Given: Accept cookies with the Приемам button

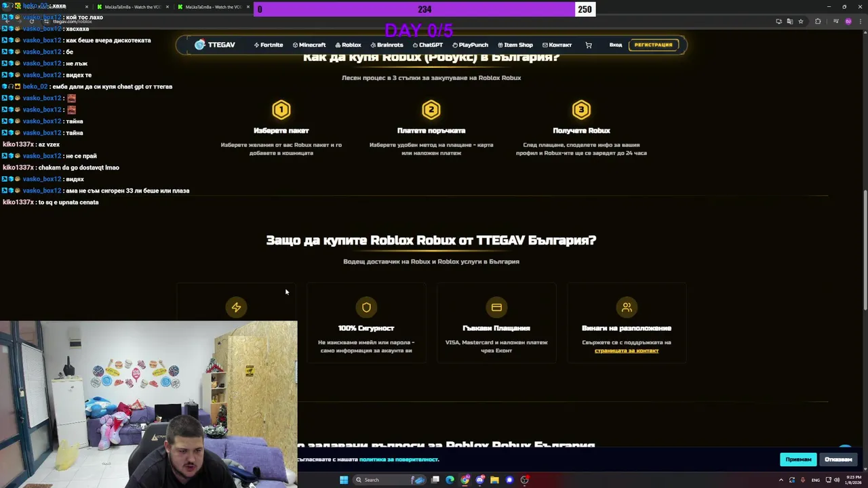Looking at the screenshot, I should coord(798,460).
